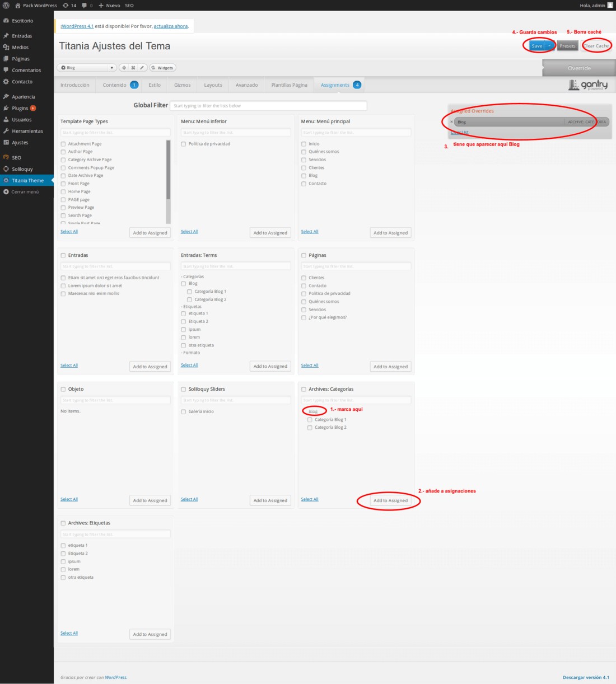Open comments bubble in admin bar
The height and width of the screenshot is (684, 616).
click(x=84, y=5)
